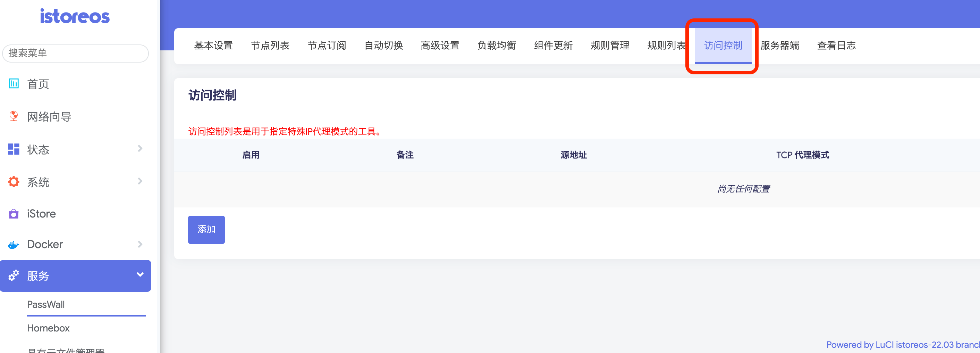
Task: Click the system gear icon
Action: click(x=14, y=182)
